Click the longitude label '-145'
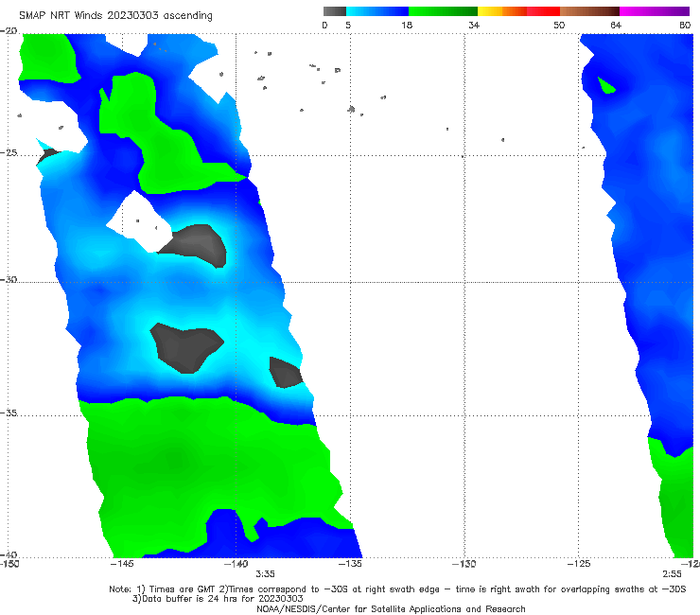 pyautogui.click(x=122, y=564)
